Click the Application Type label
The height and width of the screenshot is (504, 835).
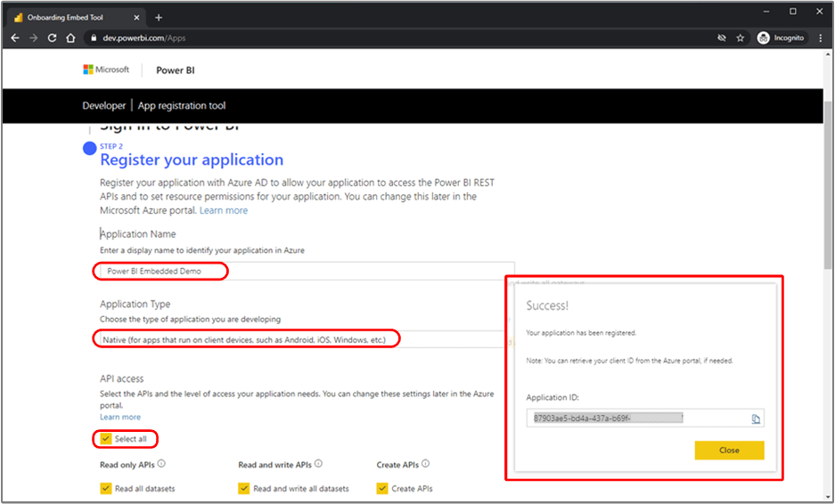135,304
